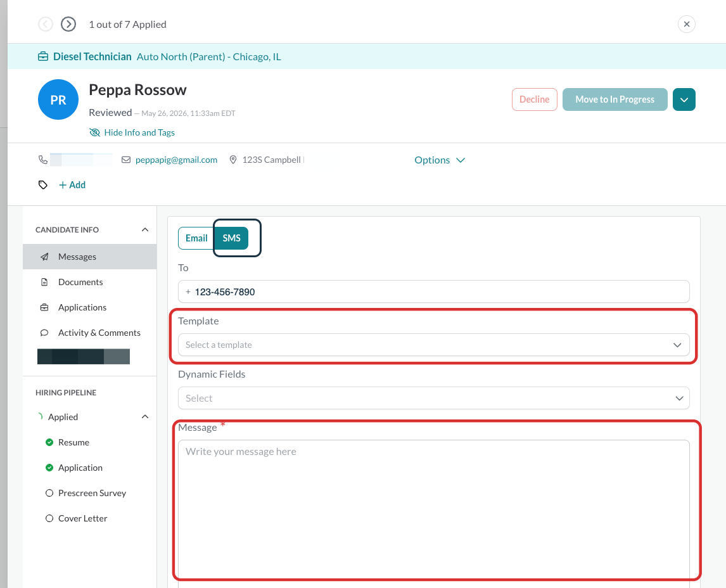Click the briefcase icon beside Diesel Technician
Viewport: 726px width, 588px height.
[x=43, y=56]
